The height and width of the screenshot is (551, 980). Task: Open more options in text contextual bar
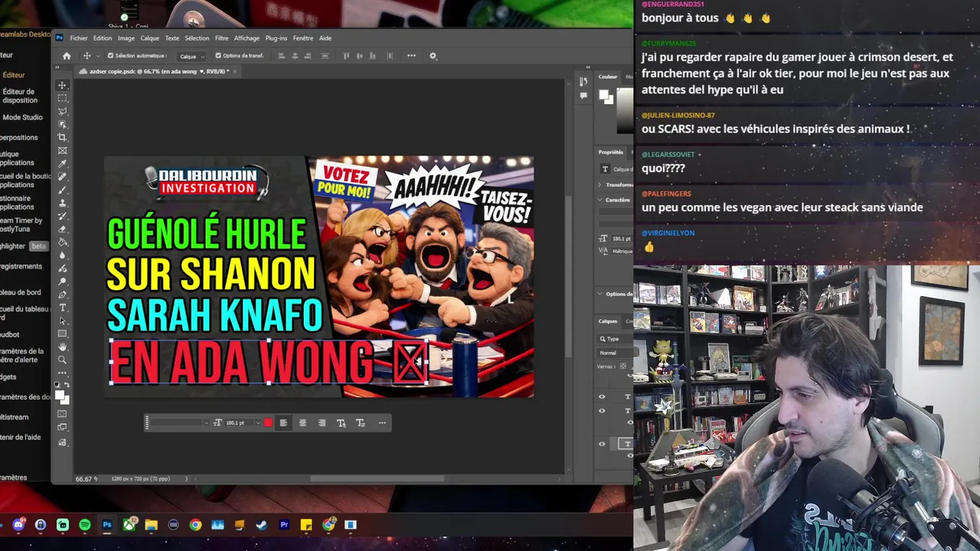pyautogui.click(x=382, y=422)
